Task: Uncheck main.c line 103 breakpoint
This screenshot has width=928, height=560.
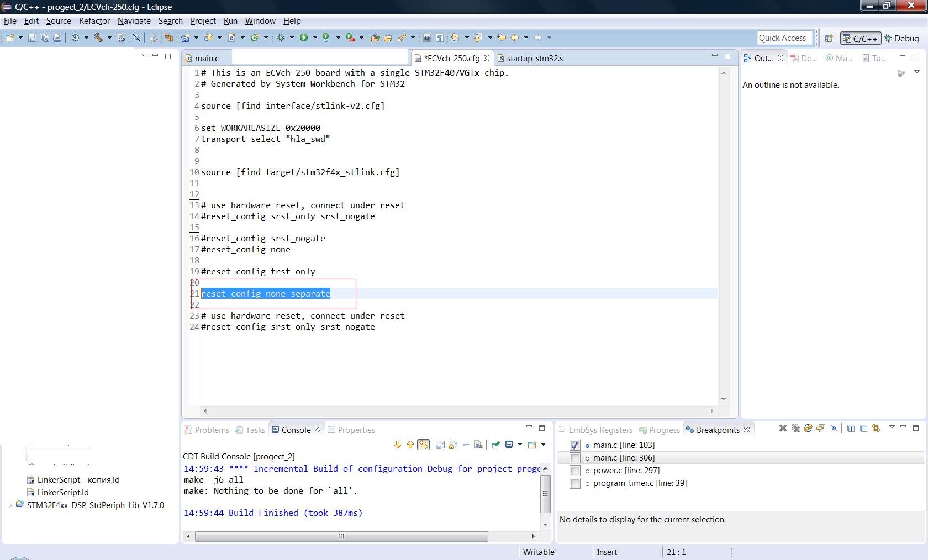Action: [574, 445]
